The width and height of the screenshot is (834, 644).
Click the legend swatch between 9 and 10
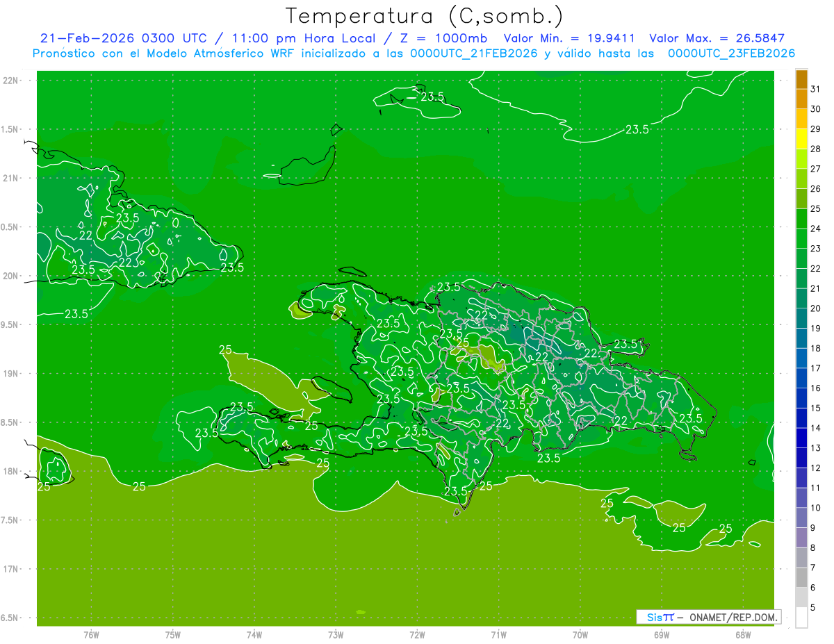click(x=801, y=518)
